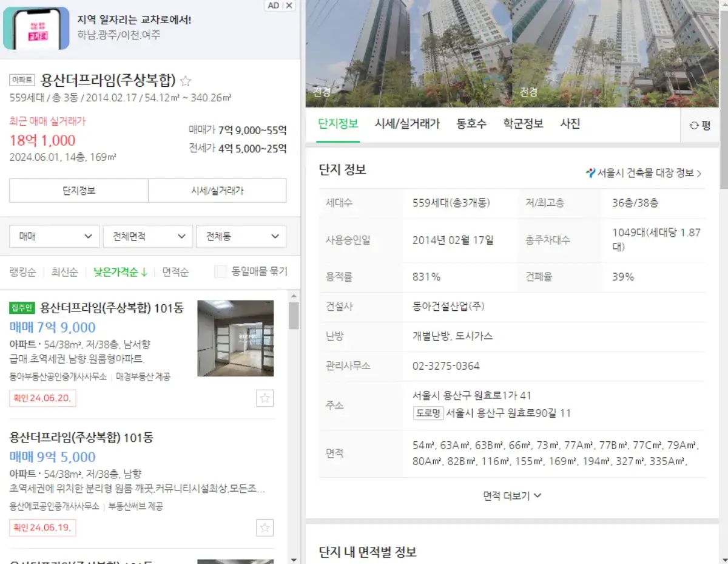Expand 면적 더보기 to see more sizes
Viewport: 728px width, 564px height.
click(511, 495)
